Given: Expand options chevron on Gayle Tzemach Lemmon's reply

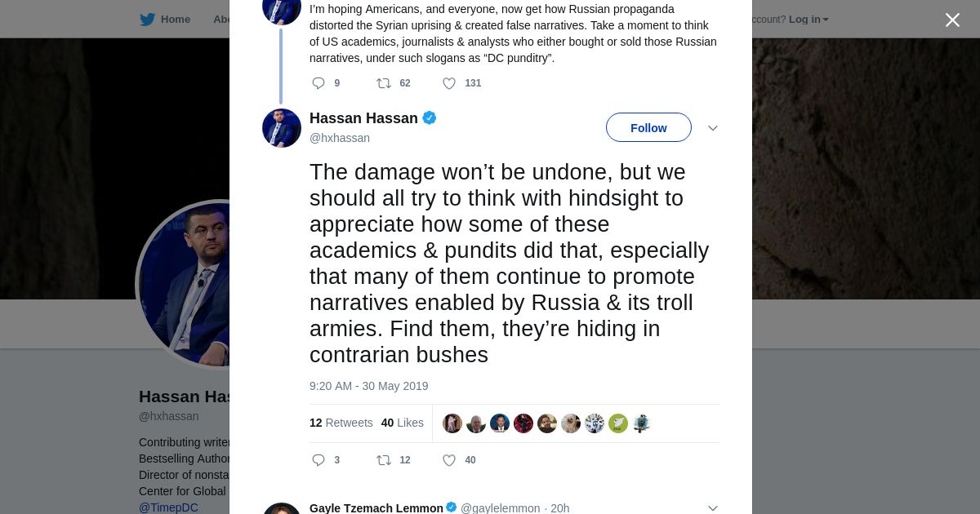Looking at the screenshot, I should point(712,508).
